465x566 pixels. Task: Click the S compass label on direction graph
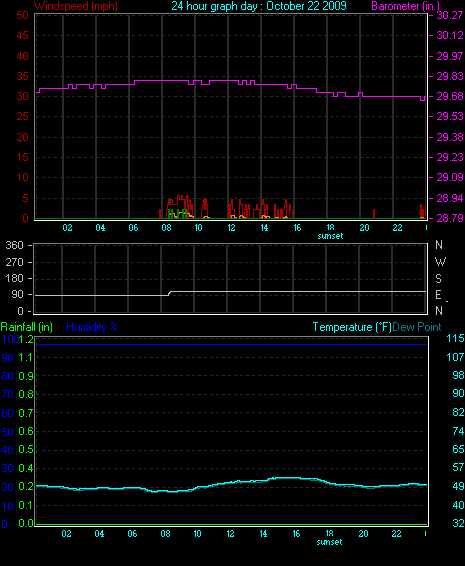pos(438,279)
